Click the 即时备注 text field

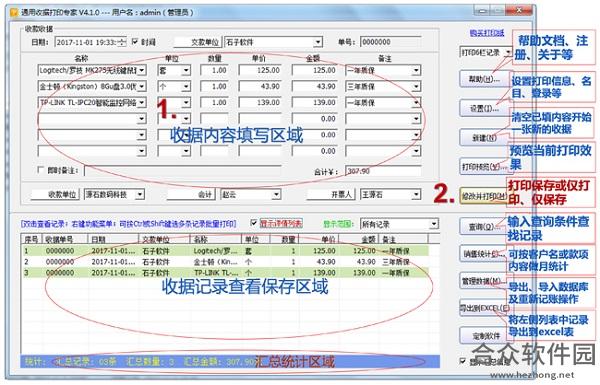pyautogui.click(x=183, y=171)
